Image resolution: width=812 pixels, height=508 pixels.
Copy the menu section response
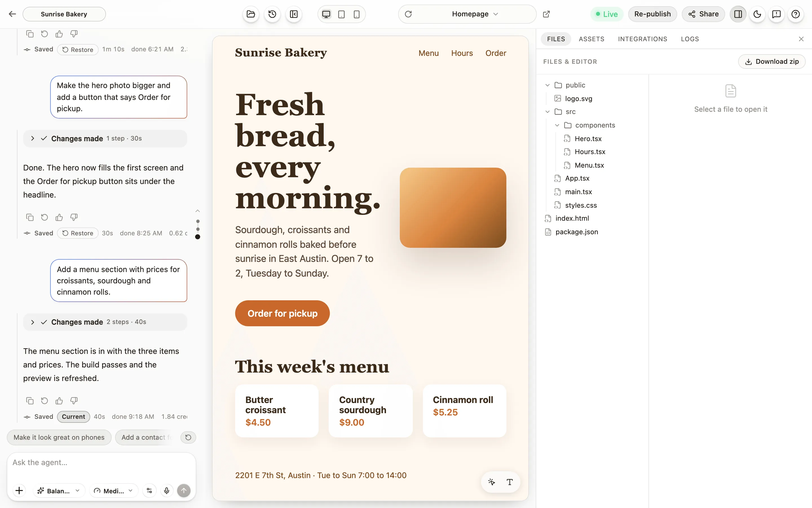30,400
